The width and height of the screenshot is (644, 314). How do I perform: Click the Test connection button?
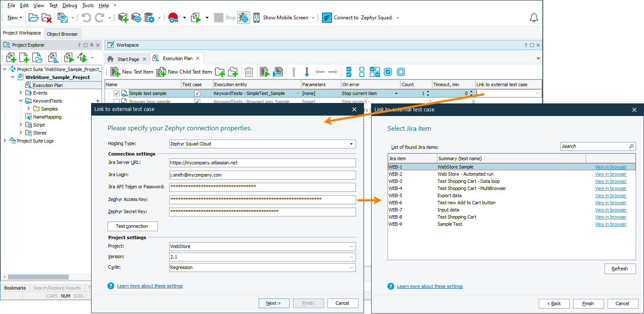132,226
